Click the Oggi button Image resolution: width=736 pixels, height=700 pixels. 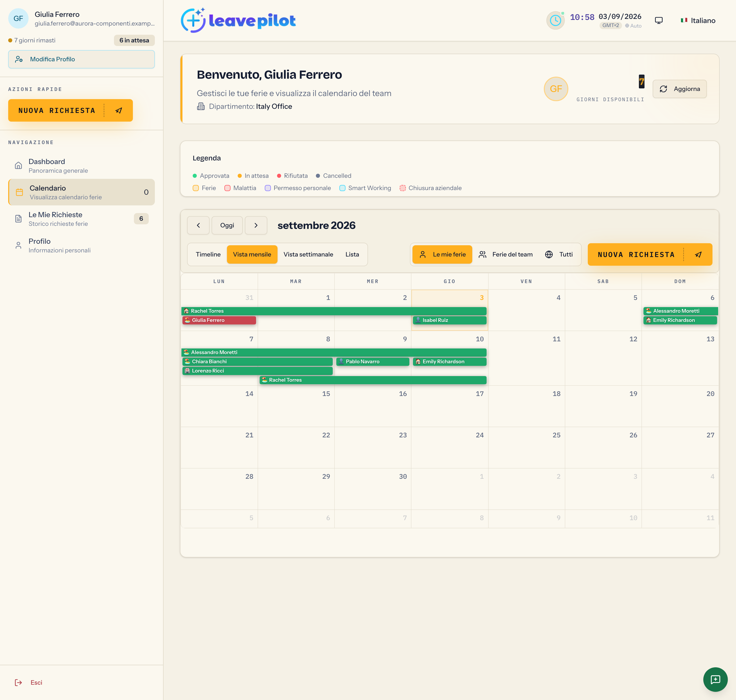[x=227, y=225]
